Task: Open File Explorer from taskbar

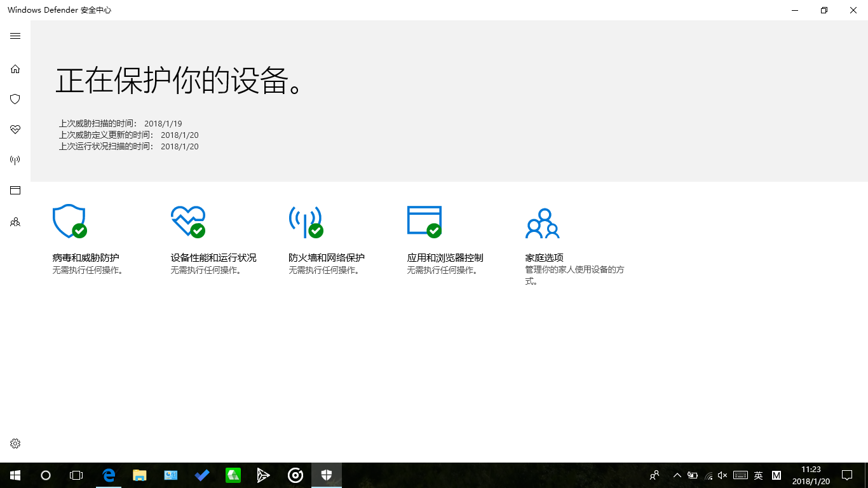Action: (139, 475)
